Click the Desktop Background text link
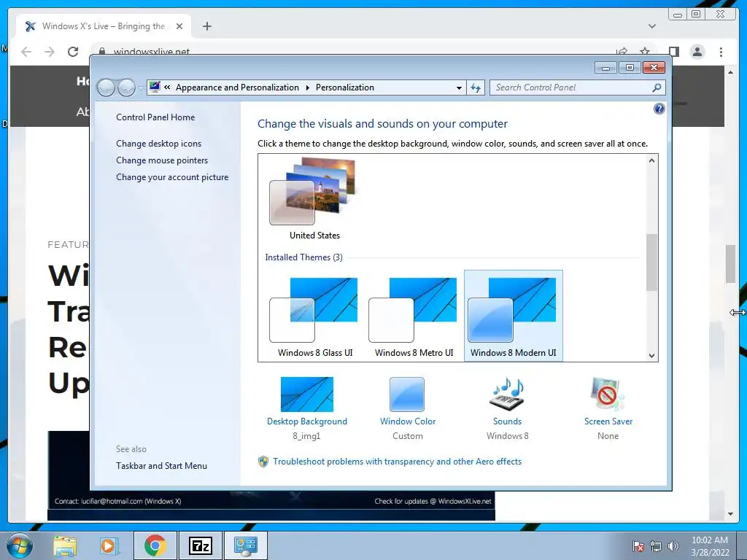The height and width of the screenshot is (560, 747). coord(307,421)
